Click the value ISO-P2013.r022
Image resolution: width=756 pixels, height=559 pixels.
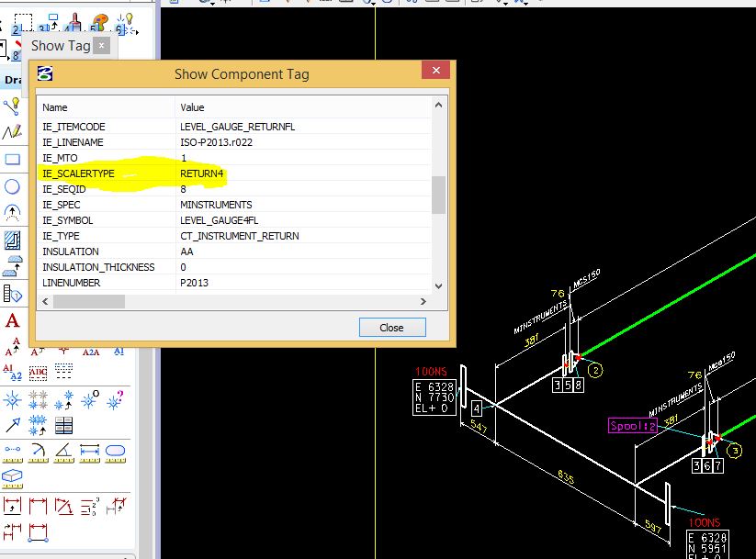coord(216,142)
